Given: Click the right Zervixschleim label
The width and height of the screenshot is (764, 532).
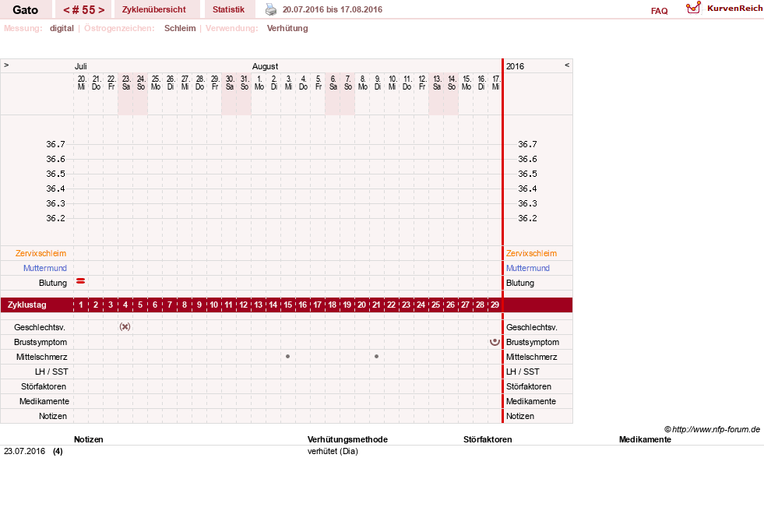Looking at the screenshot, I should [531, 253].
